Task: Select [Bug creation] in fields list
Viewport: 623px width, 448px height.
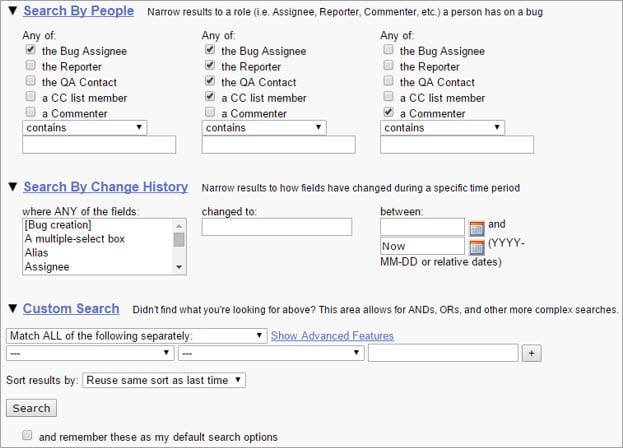Action: click(58, 225)
